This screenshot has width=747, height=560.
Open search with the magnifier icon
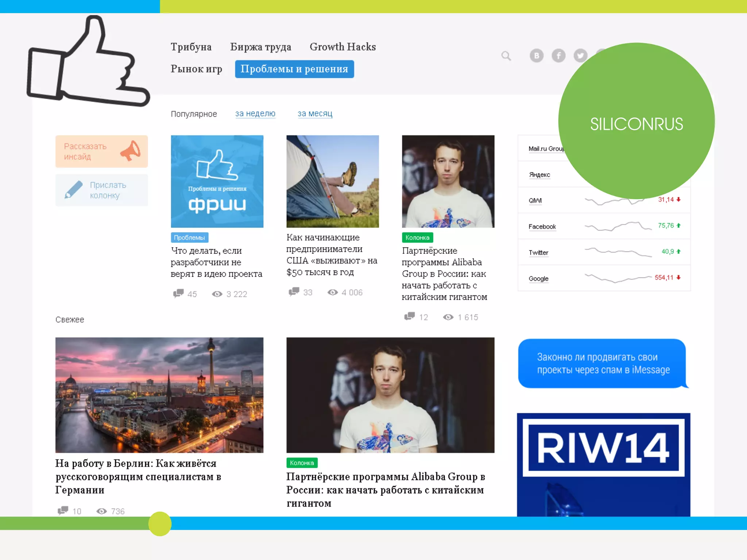[x=506, y=56]
